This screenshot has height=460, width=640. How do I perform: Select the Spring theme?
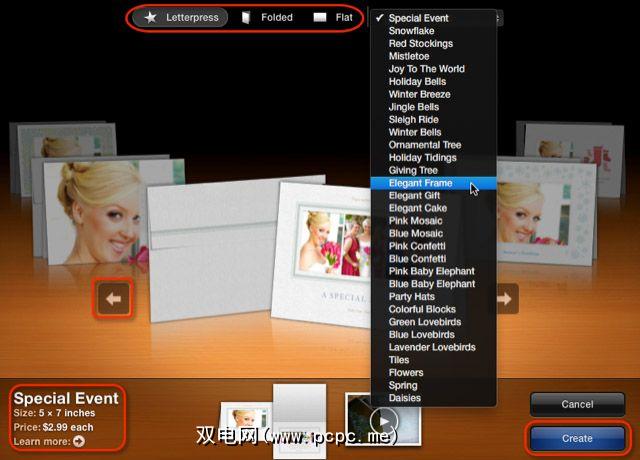433,385
